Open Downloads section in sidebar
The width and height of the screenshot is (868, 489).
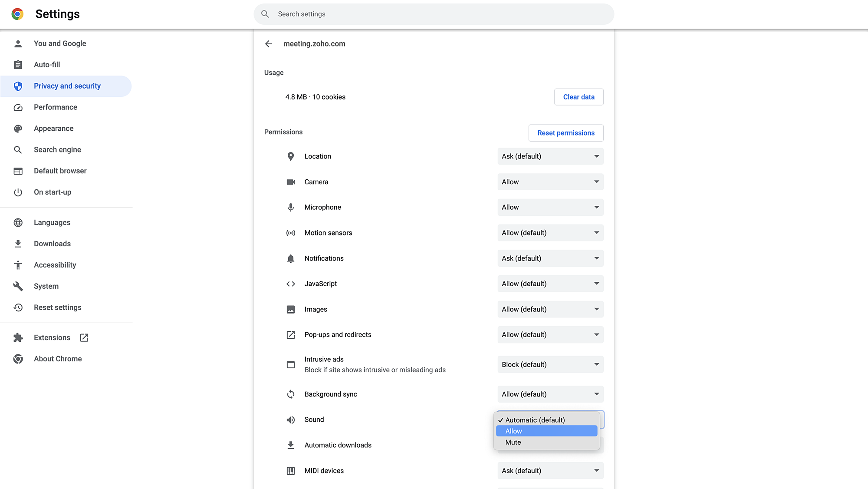coord(52,244)
